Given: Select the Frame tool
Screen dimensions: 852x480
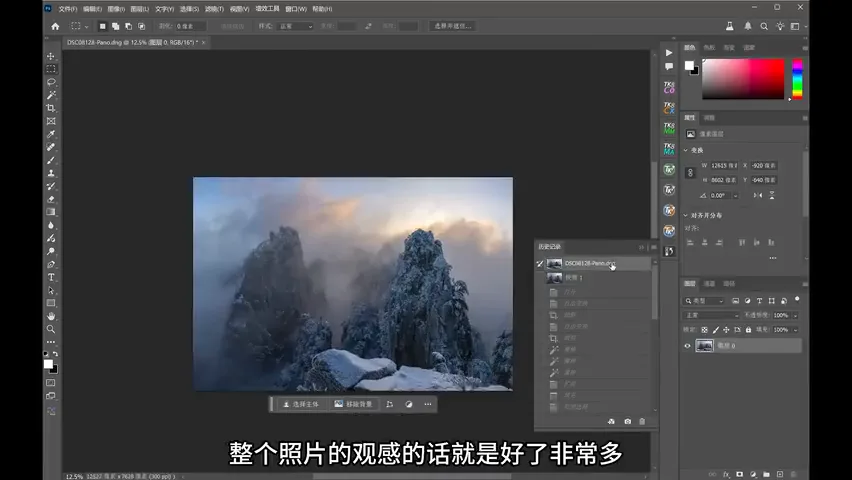Looking at the screenshot, I should [x=51, y=121].
